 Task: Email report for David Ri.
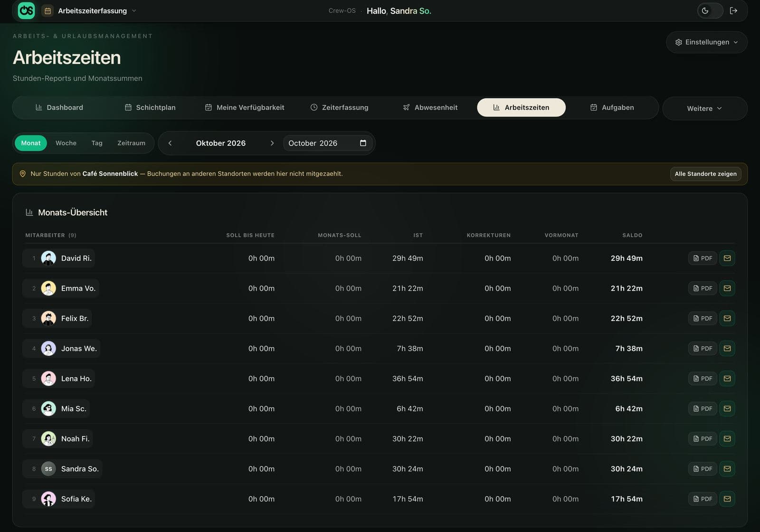(727, 258)
